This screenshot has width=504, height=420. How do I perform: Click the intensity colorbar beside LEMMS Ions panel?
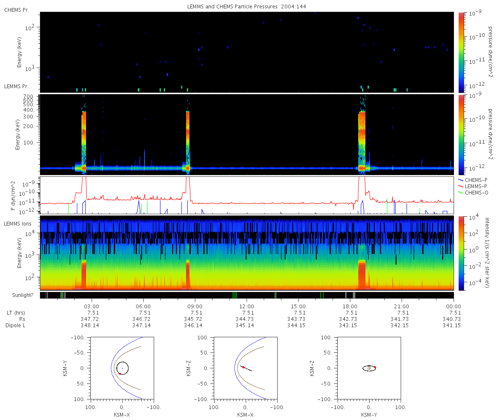(x=461, y=253)
